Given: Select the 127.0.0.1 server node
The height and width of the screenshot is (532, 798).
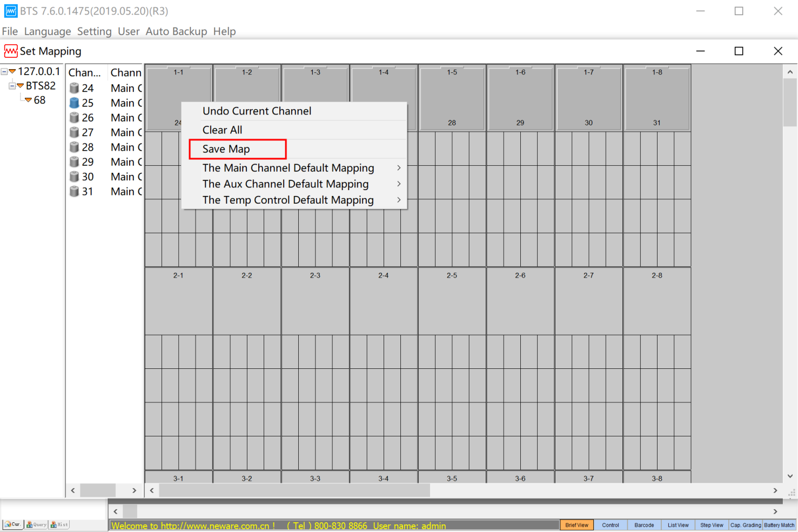Looking at the screenshot, I should (39, 71).
